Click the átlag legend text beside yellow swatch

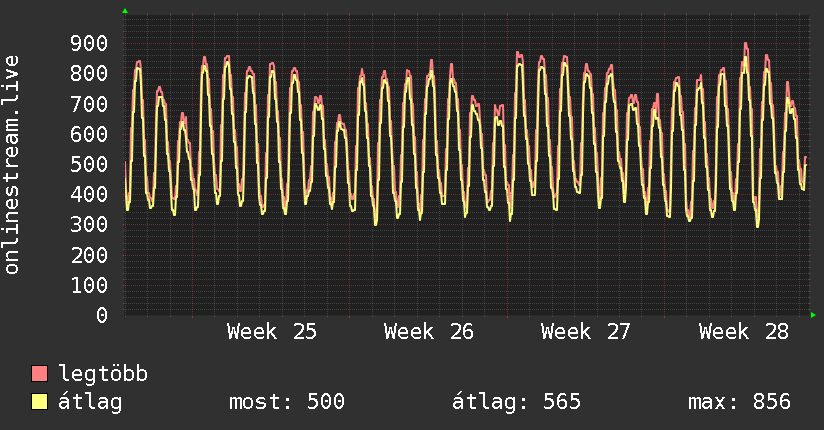click(90, 402)
